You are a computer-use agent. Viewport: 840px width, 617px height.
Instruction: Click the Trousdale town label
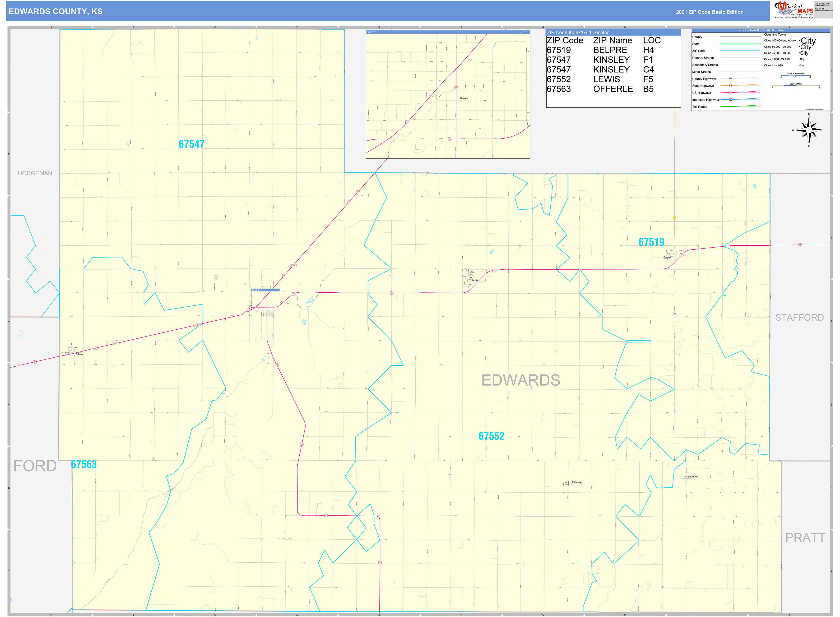point(692,477)
